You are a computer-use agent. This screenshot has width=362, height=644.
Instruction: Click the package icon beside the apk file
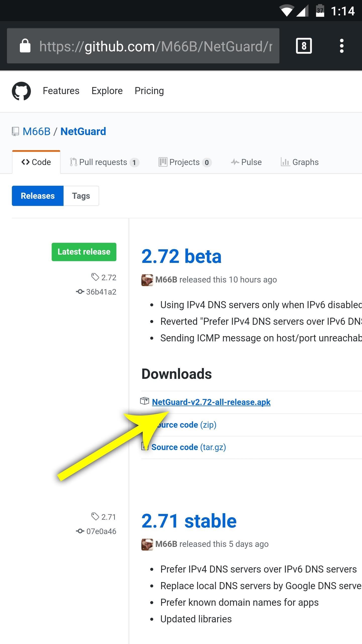tap(145, 401)
